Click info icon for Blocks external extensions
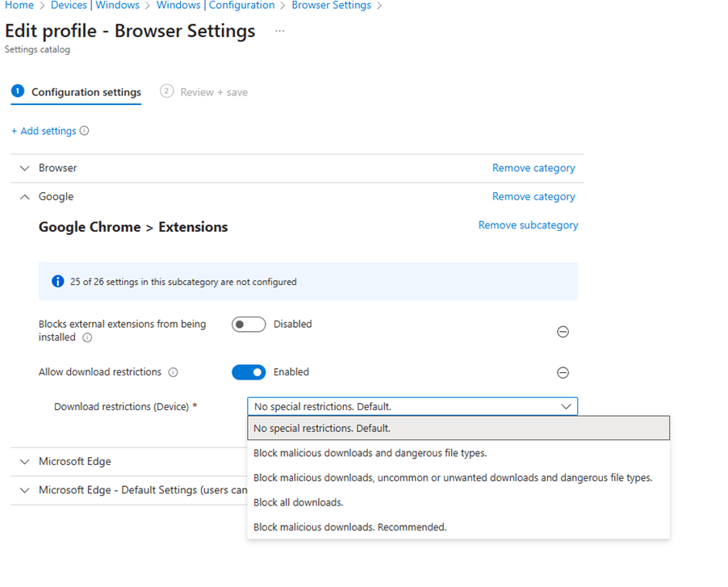The height and width of the screenshot is (587, 728). (87, 338)
